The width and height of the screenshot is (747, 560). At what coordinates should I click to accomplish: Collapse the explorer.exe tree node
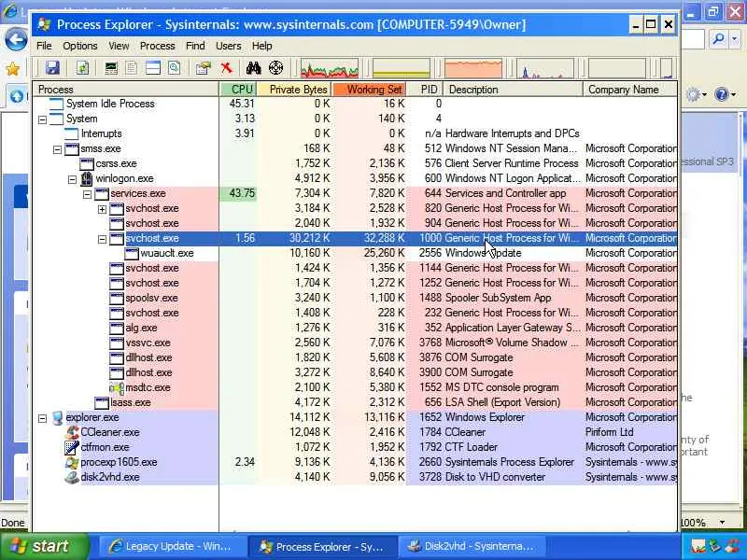[x=42, y=418]
